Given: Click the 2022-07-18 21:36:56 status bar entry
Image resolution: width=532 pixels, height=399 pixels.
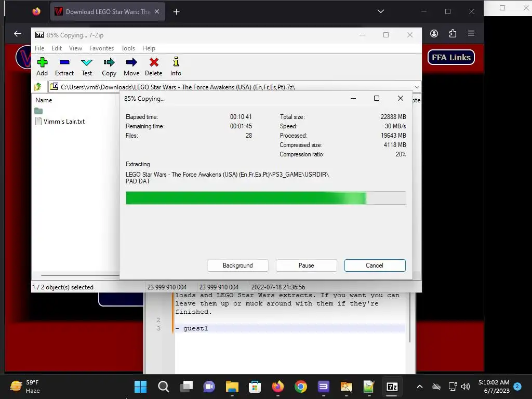Looking at the screenshot, I should (x=278, y=287).
